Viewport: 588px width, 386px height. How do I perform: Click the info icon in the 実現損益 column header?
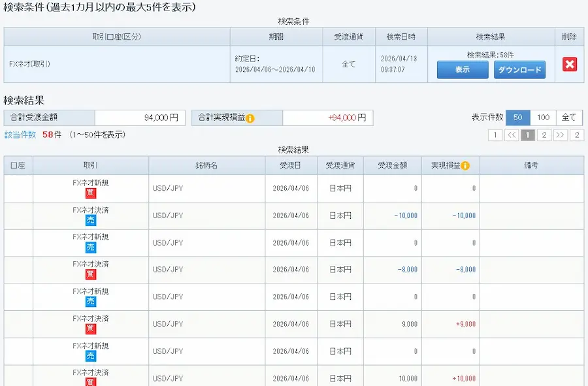click(464, 165)
